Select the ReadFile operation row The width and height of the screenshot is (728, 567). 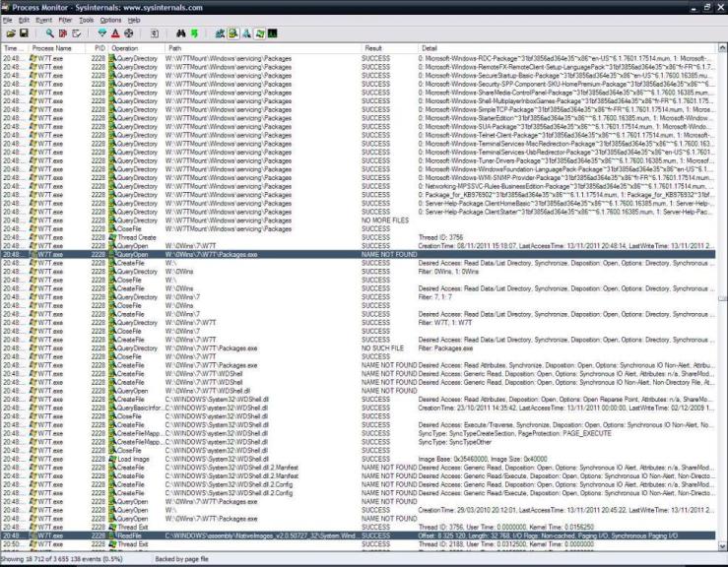tap(358, 535)
